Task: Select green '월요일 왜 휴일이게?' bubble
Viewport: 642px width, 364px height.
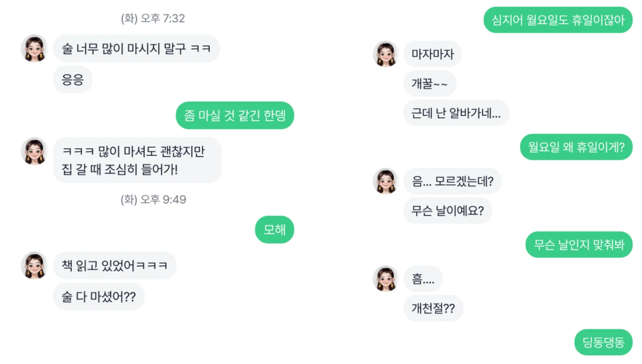Action: (x=576, y=147)
